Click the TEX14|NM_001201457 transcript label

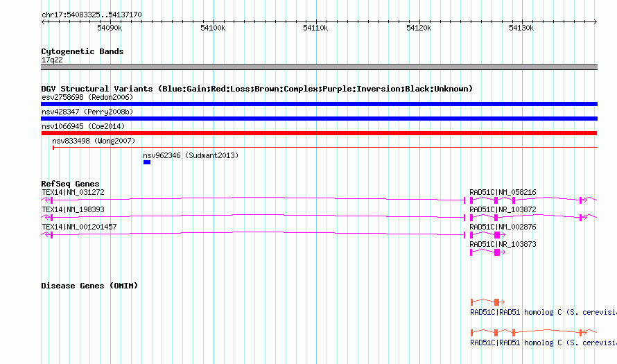click(x=79, y=227)
